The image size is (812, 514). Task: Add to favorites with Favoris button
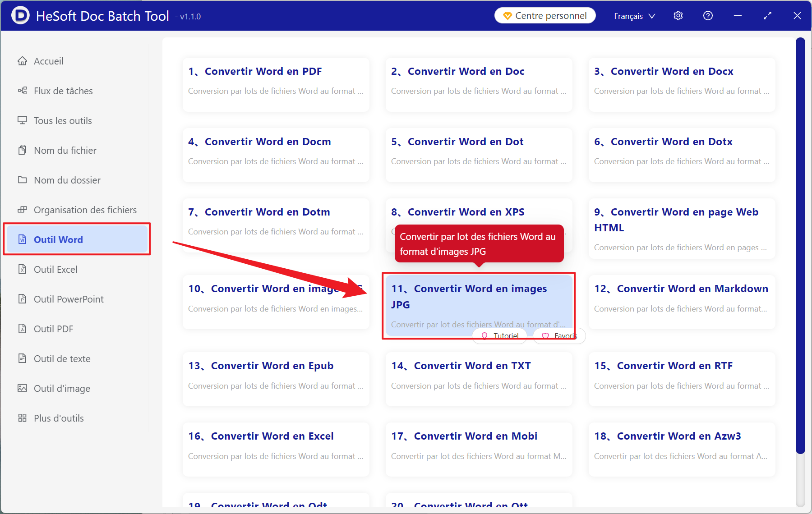click(559, 336)
